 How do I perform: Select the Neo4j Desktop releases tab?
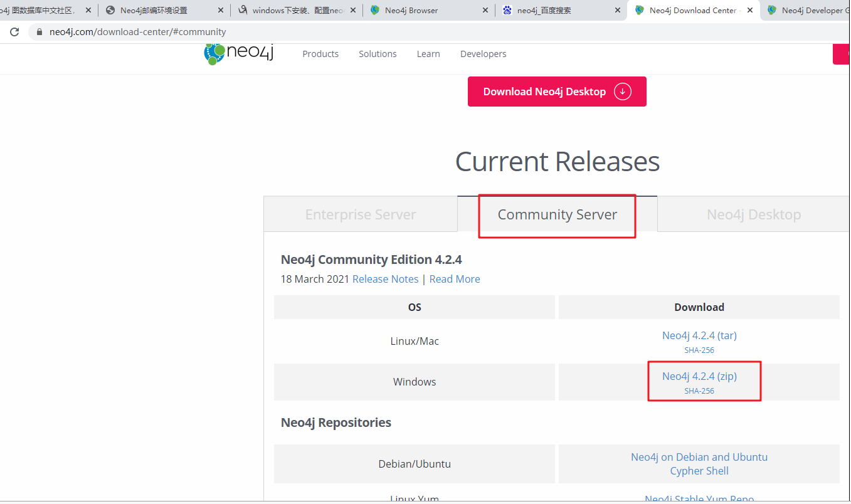click(x=754, y=214)
